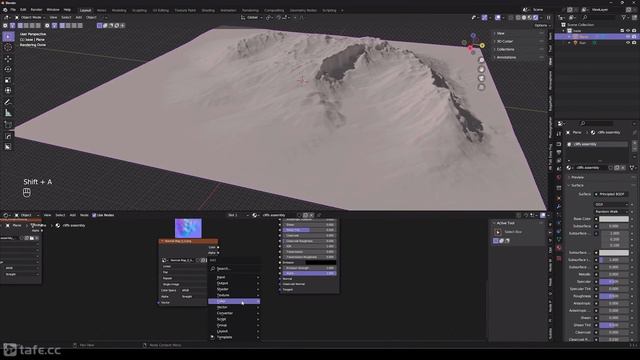Click the editor type icon in properties panel
This screenshot has height=360, width=640.
pos(561,123)
